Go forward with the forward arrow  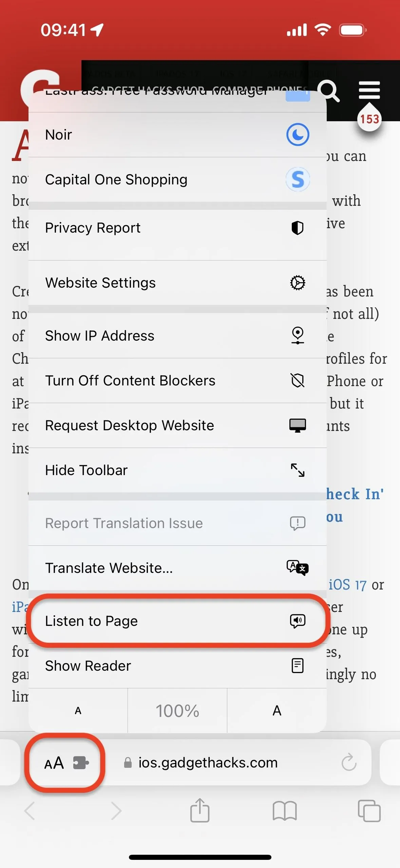coord(116,811)
